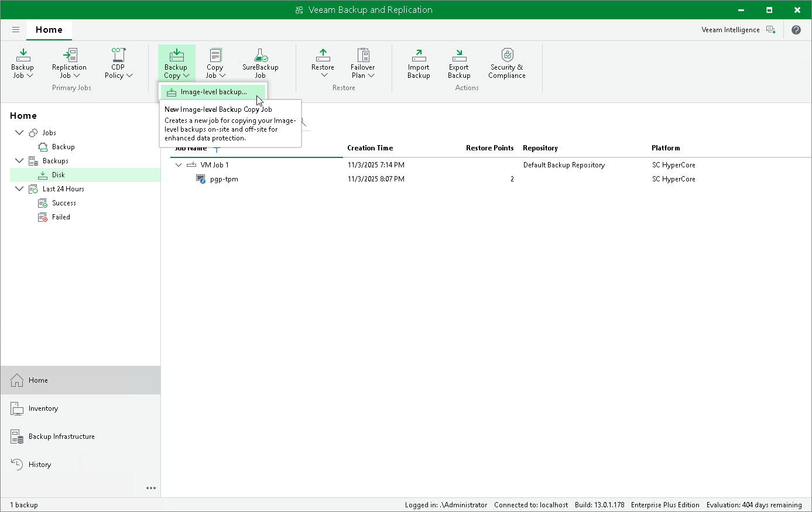This screenshot has height=512, width=812.
Task: Click the 'Connected to: localhost' status text
Action: click(x=531, y=505)
